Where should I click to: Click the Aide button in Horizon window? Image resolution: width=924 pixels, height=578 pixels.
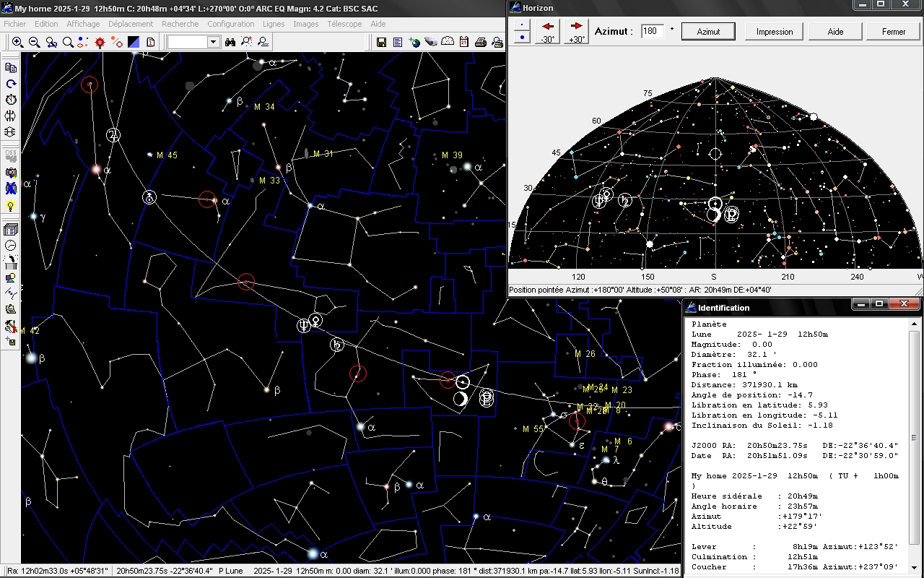click(x=835, y=32)
